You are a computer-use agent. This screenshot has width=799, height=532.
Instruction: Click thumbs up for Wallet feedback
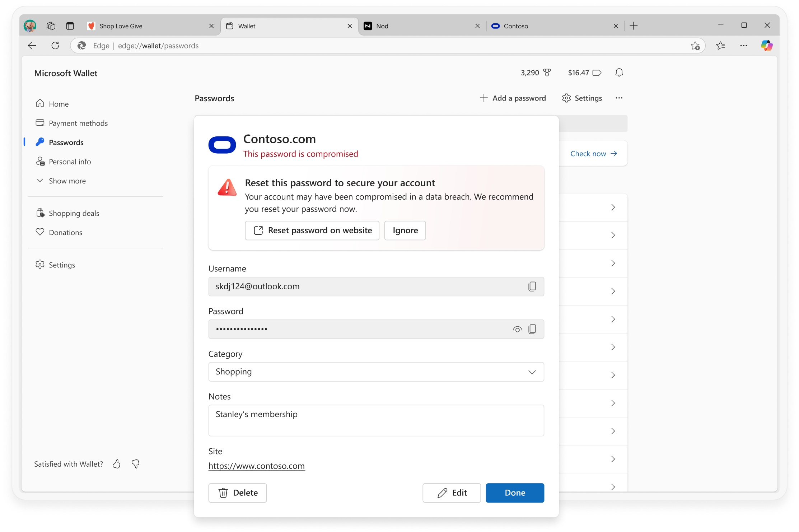(x=116, y=464)
